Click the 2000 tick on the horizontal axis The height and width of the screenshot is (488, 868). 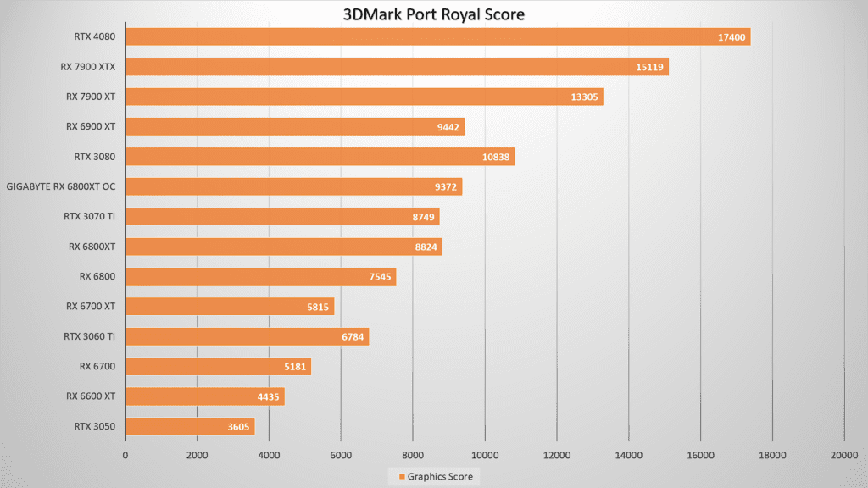point(197,455)
